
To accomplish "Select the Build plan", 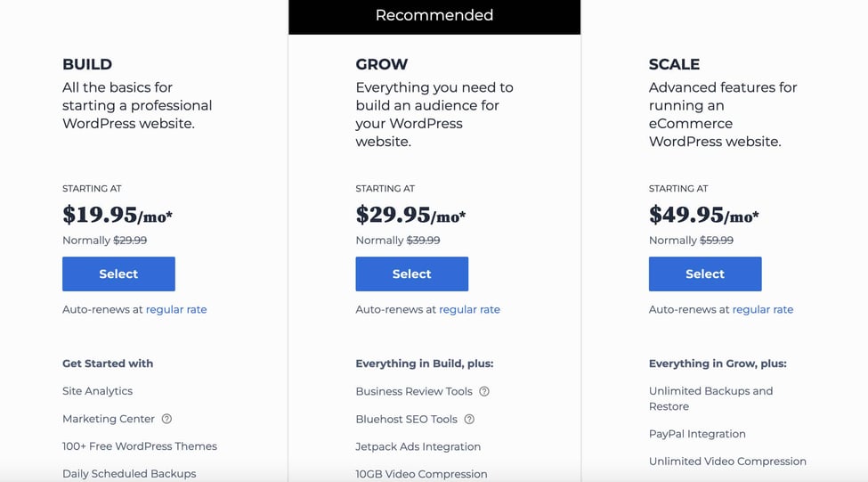I will [118, 274].
